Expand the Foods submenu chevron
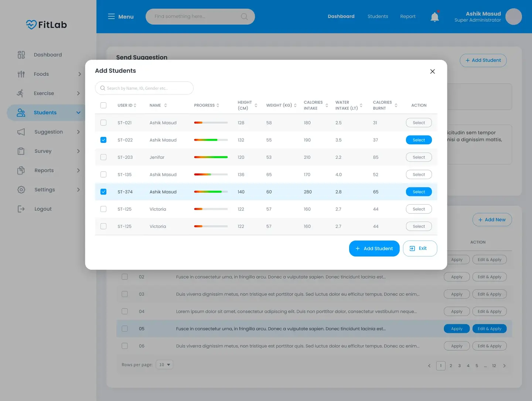The image size is (532, 401). click(x=79, y=74)
